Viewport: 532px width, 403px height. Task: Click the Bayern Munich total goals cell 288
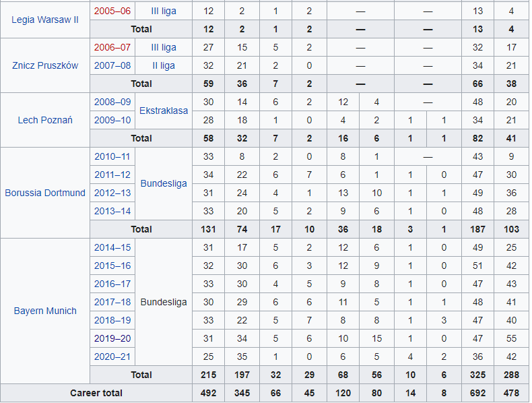511,375
